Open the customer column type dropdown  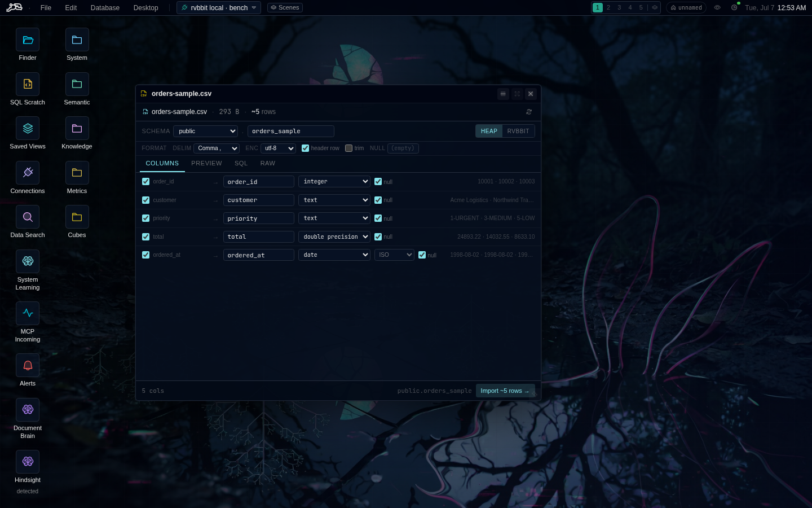tap(334, 200)
